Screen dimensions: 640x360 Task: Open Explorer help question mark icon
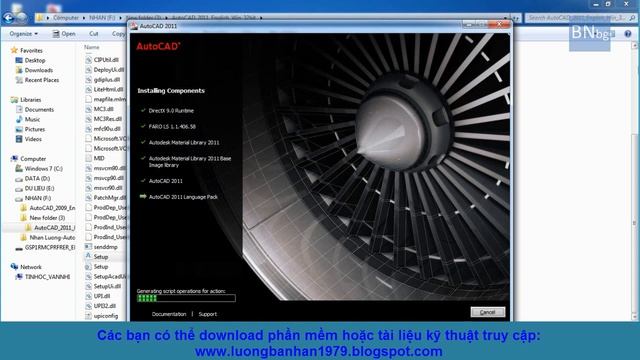tap(628, 34)
